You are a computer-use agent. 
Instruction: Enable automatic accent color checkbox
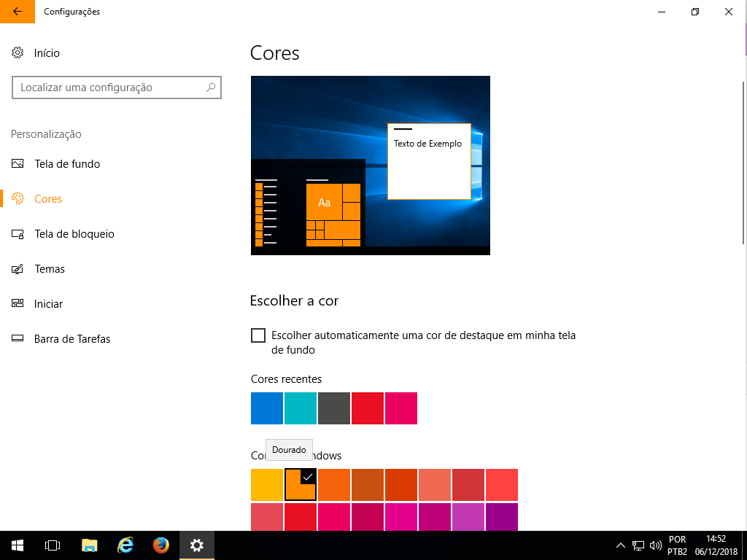point(258,335)
